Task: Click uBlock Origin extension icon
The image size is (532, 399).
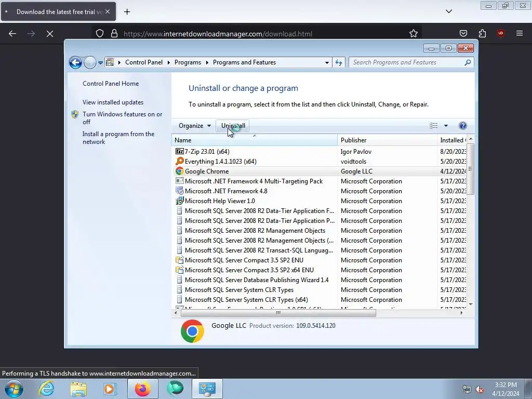Action: pos(501,33)
